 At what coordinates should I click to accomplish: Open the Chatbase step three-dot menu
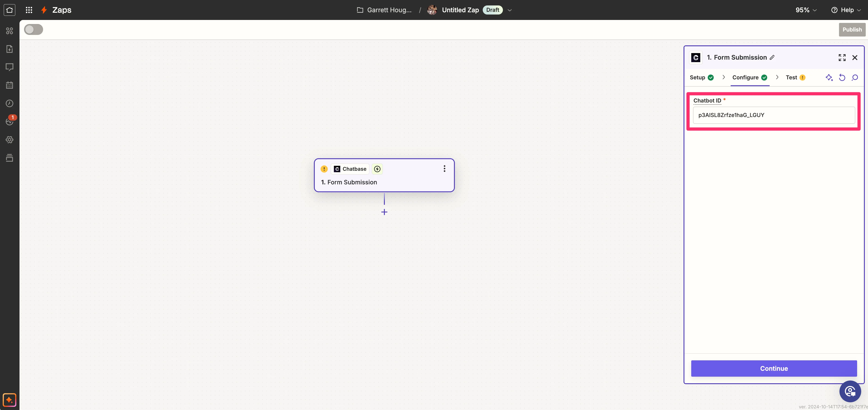pyautogui.click(x=444, y=168)
